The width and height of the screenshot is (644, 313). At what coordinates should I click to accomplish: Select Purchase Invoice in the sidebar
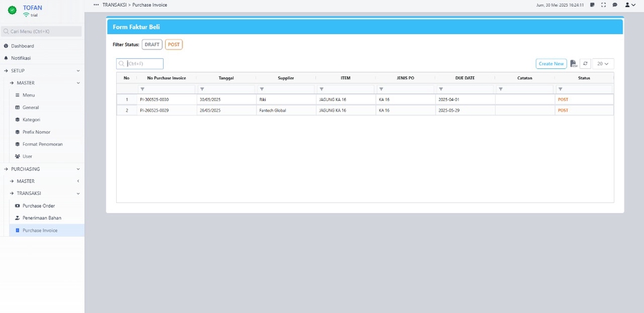(x=46, y=231)
